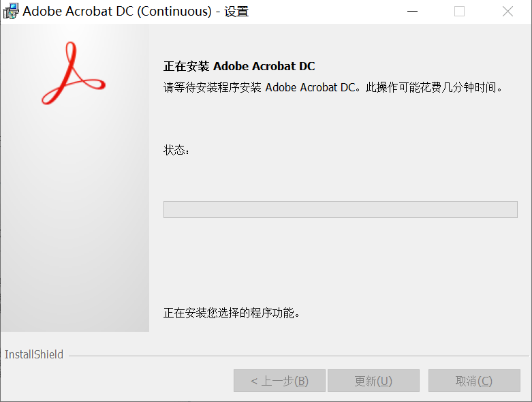Click the 设置 word in the title bar

pyautogui.click(x=236, y=12)
